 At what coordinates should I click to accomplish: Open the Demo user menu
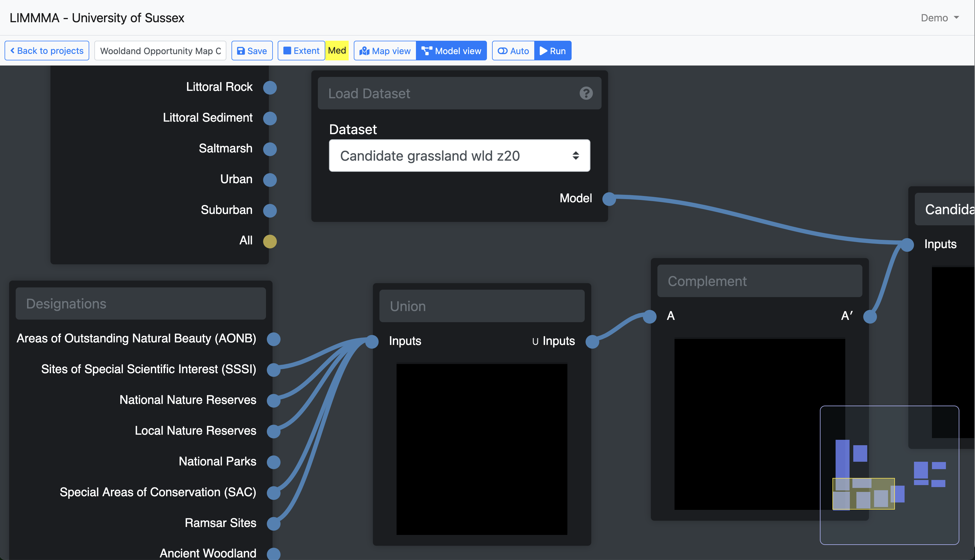pos(939,18)
